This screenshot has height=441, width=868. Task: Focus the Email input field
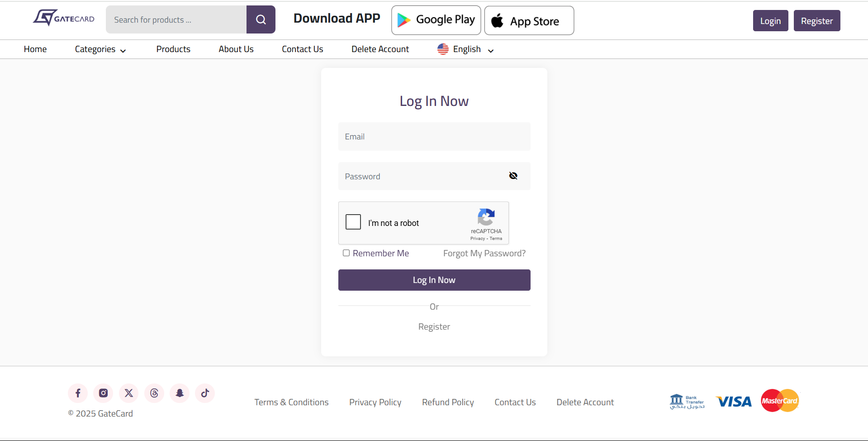click(434, 136)
